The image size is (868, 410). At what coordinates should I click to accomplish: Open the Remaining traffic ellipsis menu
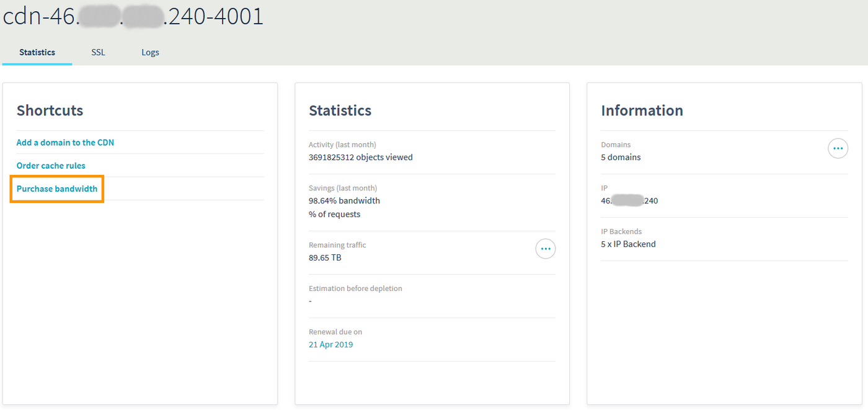(x=545, y=249)
